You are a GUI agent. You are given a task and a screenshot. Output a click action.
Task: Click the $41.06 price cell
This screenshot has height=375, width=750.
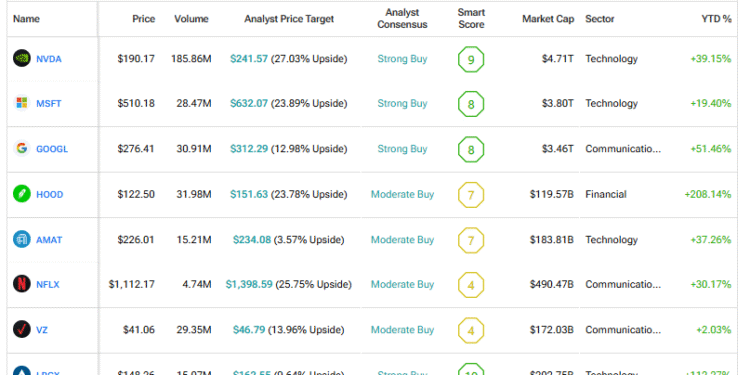pos(139,330)
